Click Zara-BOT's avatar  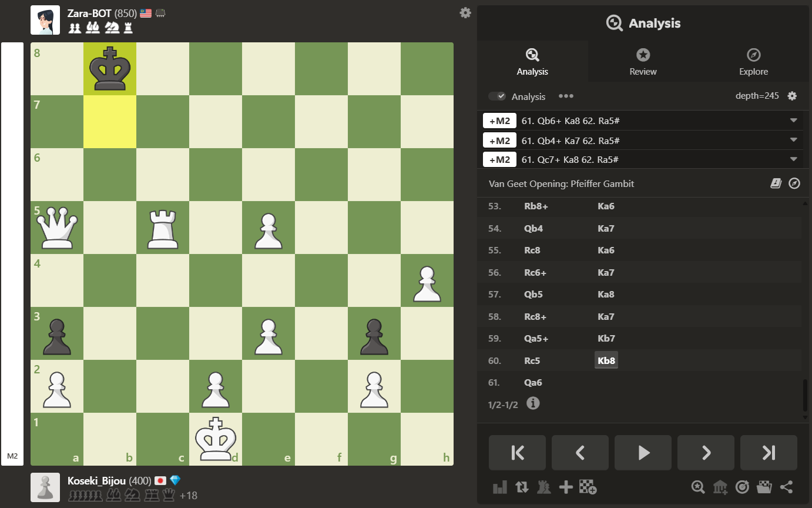[45, 20]
